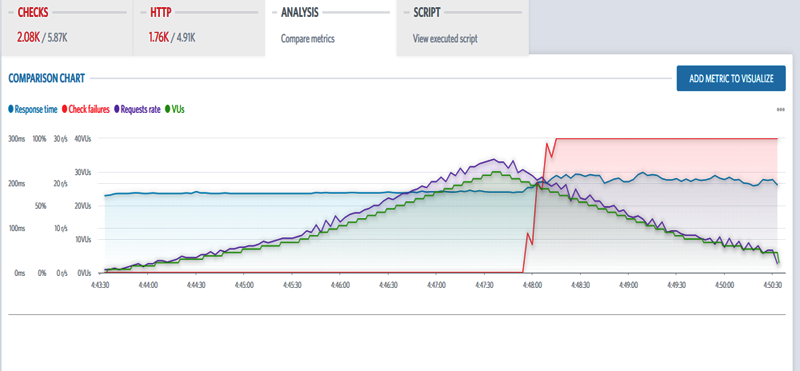The width and height of the screenshot is (800, 371).
Task: Click the 4:44:00 time axis label
Action: click(x=147, y=285)
